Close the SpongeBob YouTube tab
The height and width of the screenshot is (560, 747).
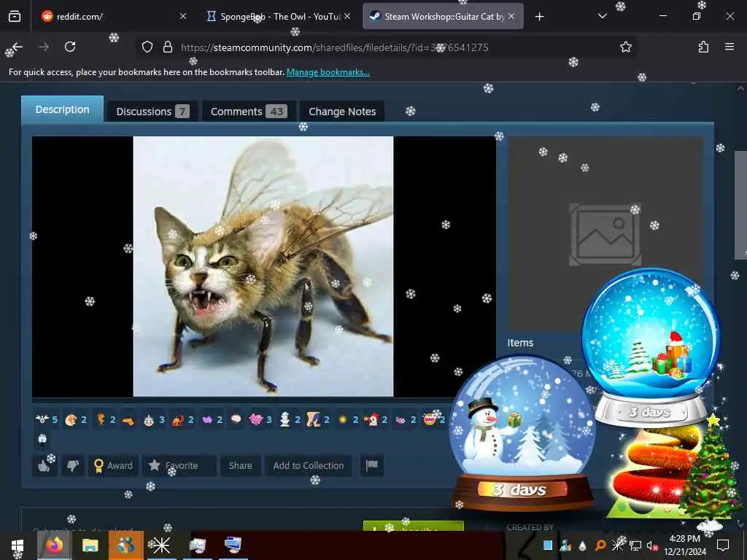pyautogui.click(x=347, y=17)
